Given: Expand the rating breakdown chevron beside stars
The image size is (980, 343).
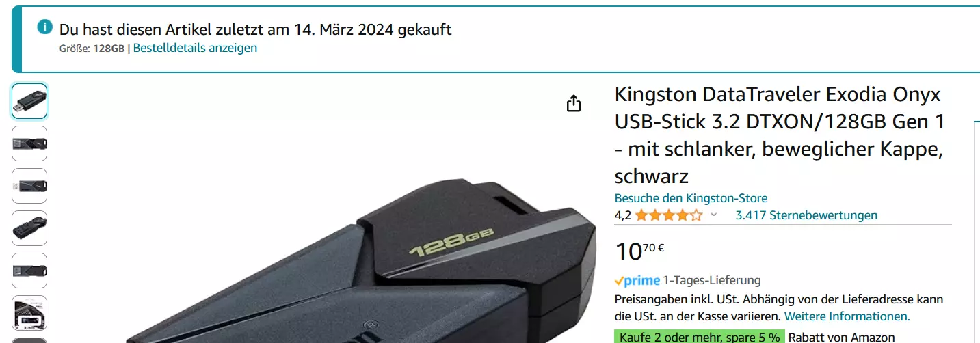Looking at the screenshot, I should 714,215.
